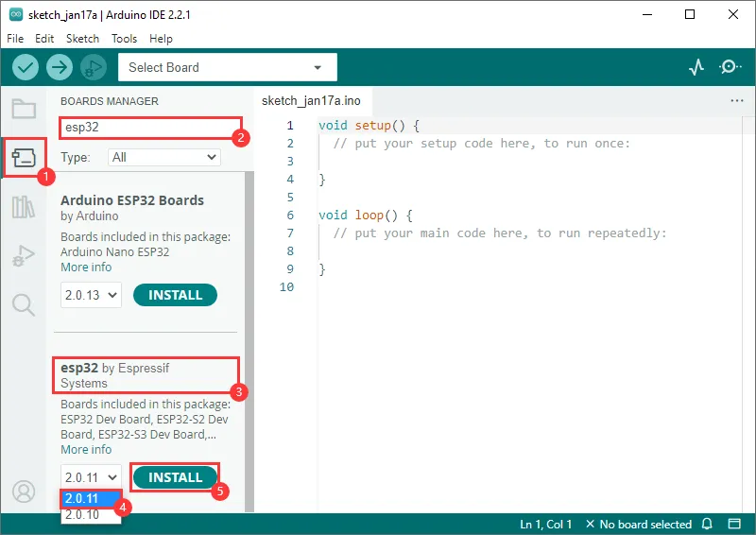
Task: Open the Serial Plotter
Action: (x=696, y=67)
